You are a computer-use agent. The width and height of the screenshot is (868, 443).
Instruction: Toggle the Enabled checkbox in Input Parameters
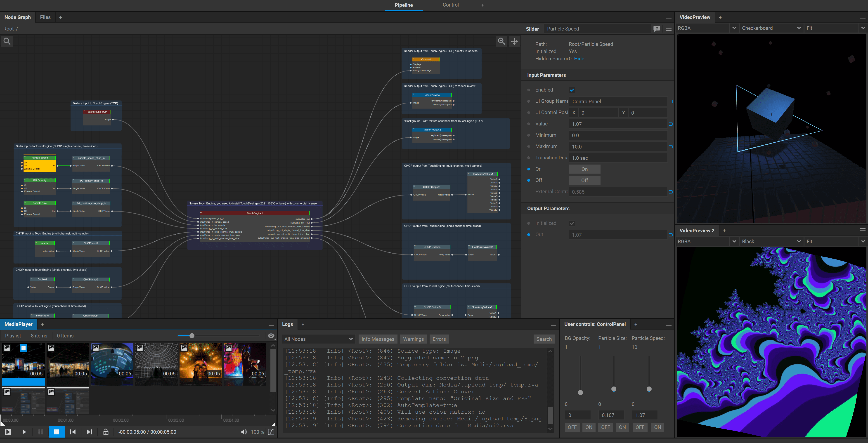(x=572, y=90)
